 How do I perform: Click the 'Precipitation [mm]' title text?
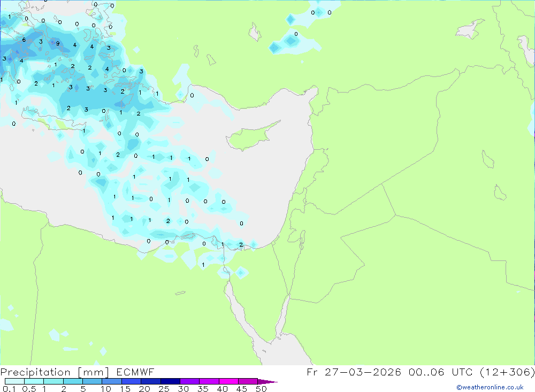click(x=55, y=372)
